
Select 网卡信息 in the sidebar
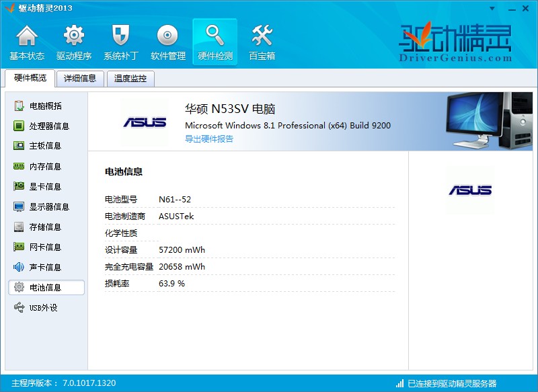click(x=46, y=247)
